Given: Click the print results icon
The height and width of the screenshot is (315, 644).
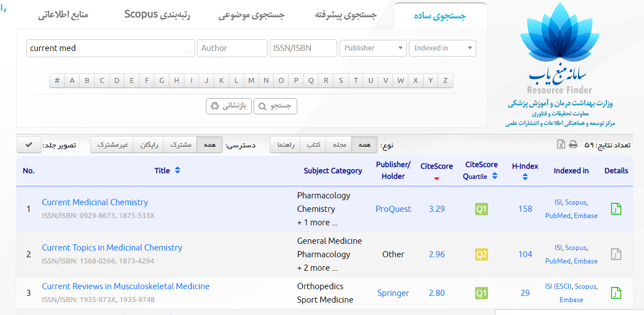Looking at the screenshot, I should (x=573, y=145).
